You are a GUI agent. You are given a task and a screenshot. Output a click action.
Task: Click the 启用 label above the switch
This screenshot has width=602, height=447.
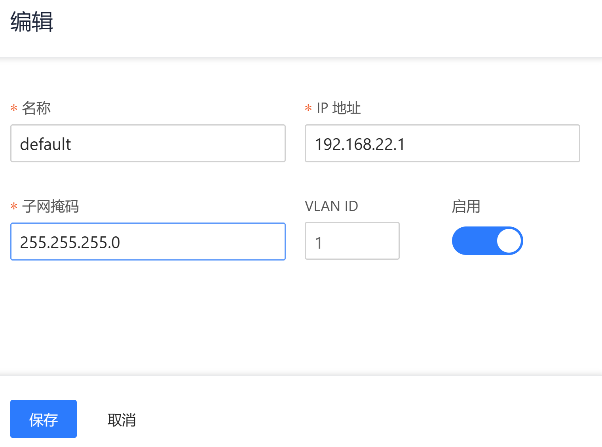[x=466, y=206]
